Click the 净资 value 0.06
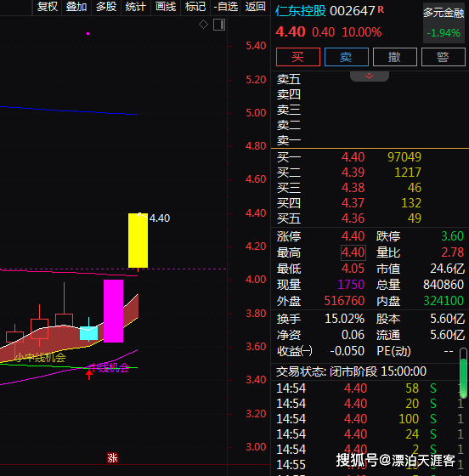This screenshot has height=476, width=469. click(x=353, y=335)
